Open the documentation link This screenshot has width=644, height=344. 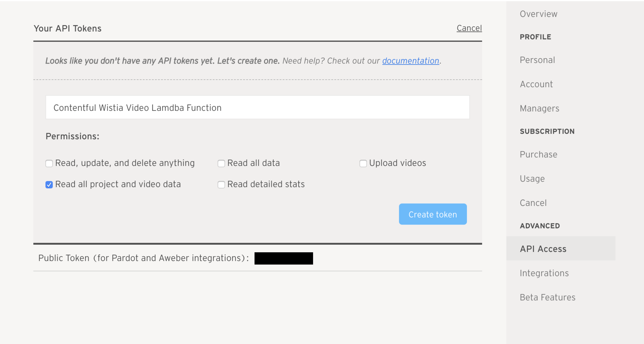click(x=411, y=61)
